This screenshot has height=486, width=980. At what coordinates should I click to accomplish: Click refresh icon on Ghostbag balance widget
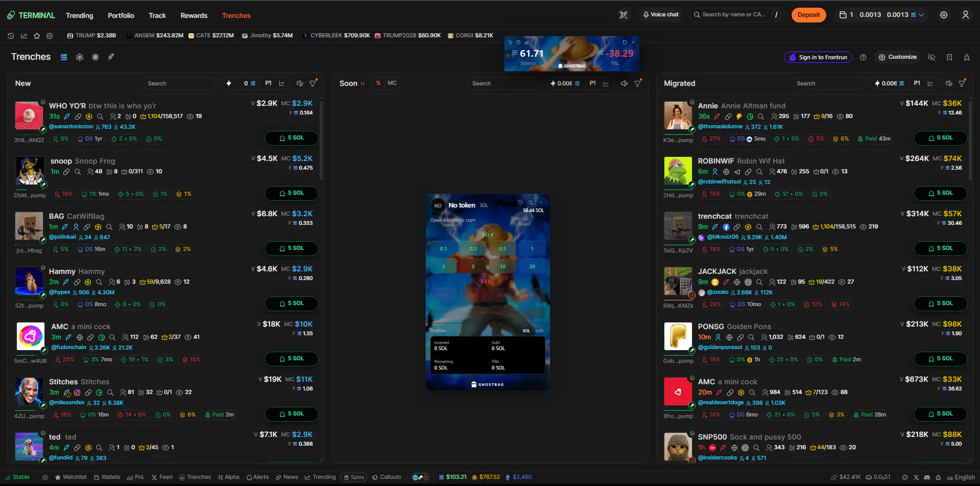(625, 42)
